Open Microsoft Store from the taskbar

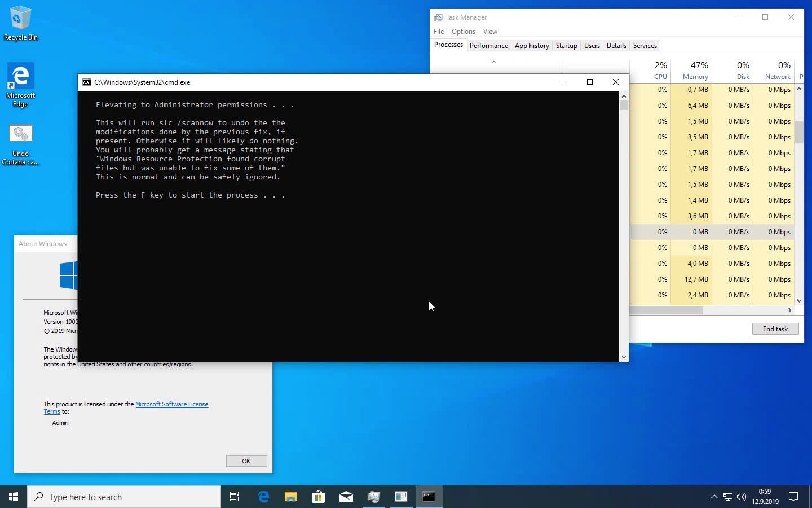coord(318,497)
